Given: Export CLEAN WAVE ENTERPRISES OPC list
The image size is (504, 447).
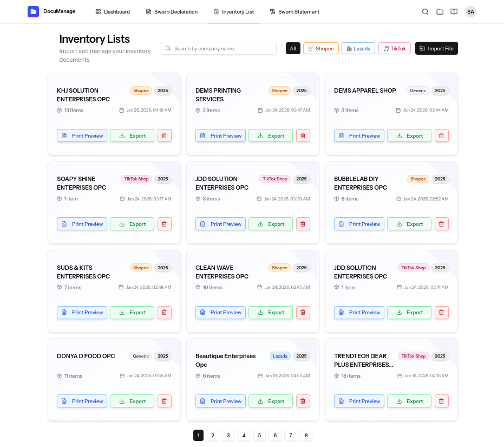Looking at the screenshot, I should (x=271, y=313).
